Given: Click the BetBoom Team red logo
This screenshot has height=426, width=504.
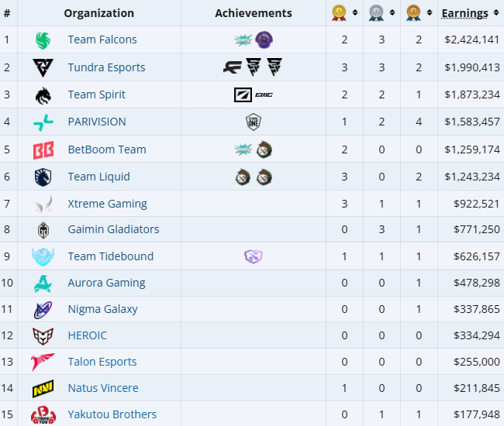Looking at the screenshot, I should 43,150.
